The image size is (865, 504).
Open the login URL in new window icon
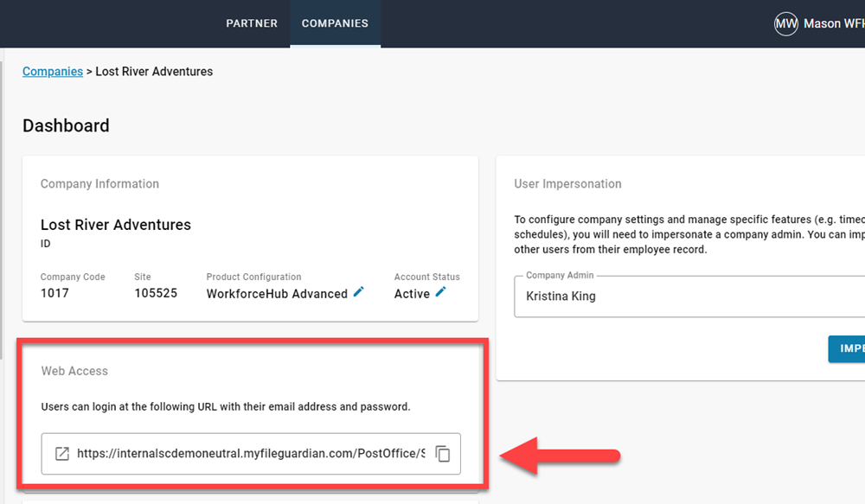[62, 454]
